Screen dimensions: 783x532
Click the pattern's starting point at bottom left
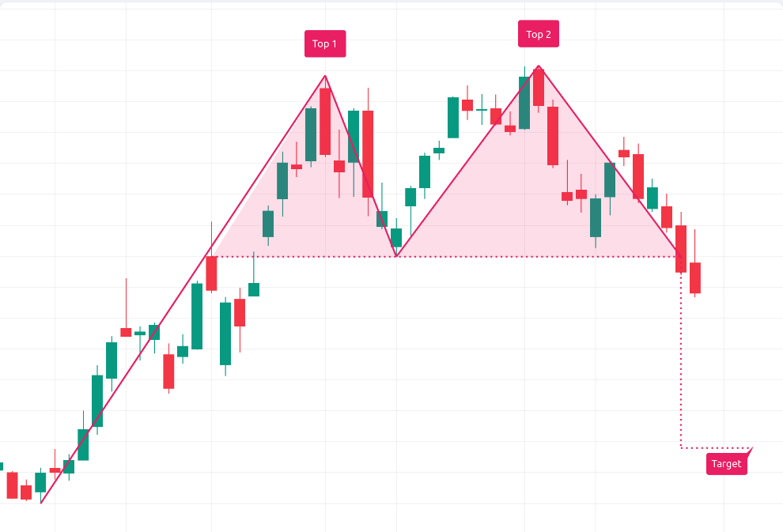click(41, 503)
